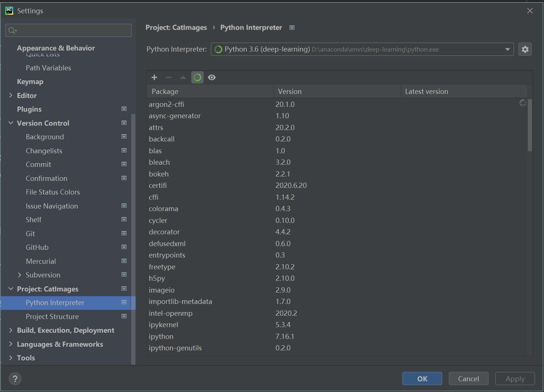Click the project-level icon next to Commit
Screen dimensions: 544x392
pyautogui.click(x=124, y=164)
